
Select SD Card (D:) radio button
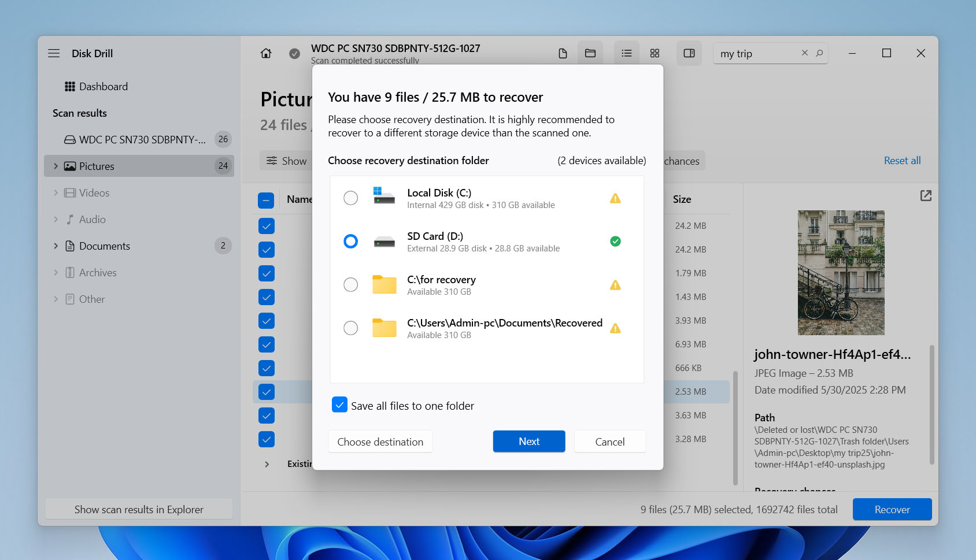[350, 242]
